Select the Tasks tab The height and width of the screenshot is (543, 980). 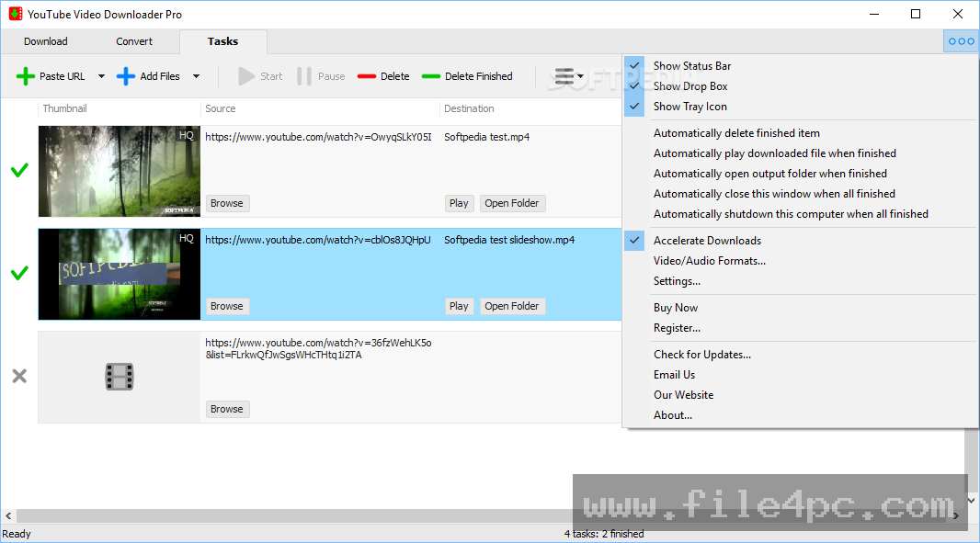tap(223, 41)
